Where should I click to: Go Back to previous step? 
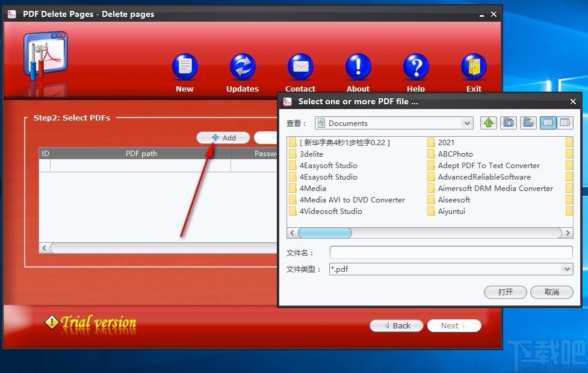(x=397, y=325)
